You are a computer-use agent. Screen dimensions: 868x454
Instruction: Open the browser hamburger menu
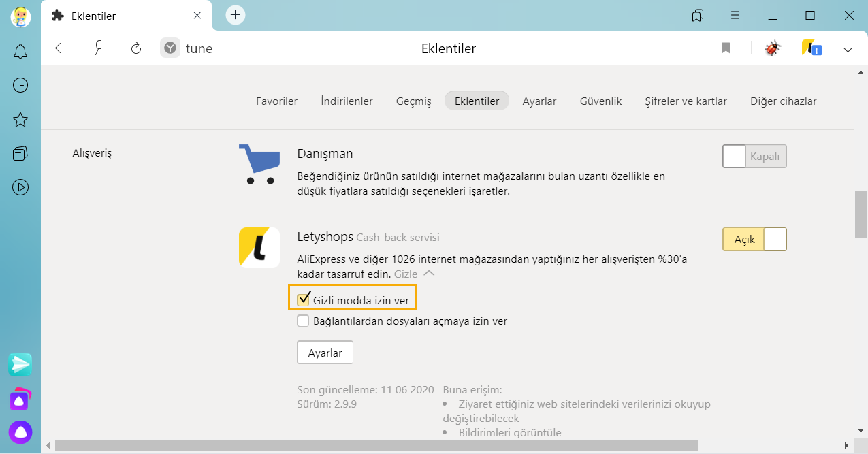[735, 15]
